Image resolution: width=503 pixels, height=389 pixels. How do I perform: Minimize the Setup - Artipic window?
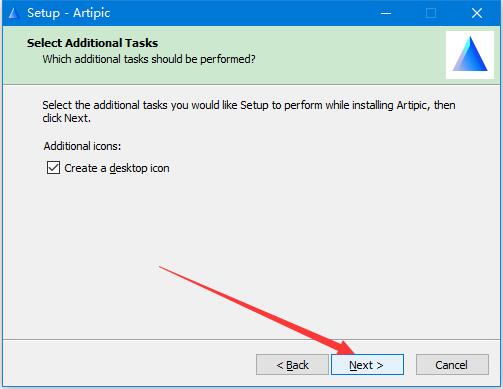tap(386, 13)
